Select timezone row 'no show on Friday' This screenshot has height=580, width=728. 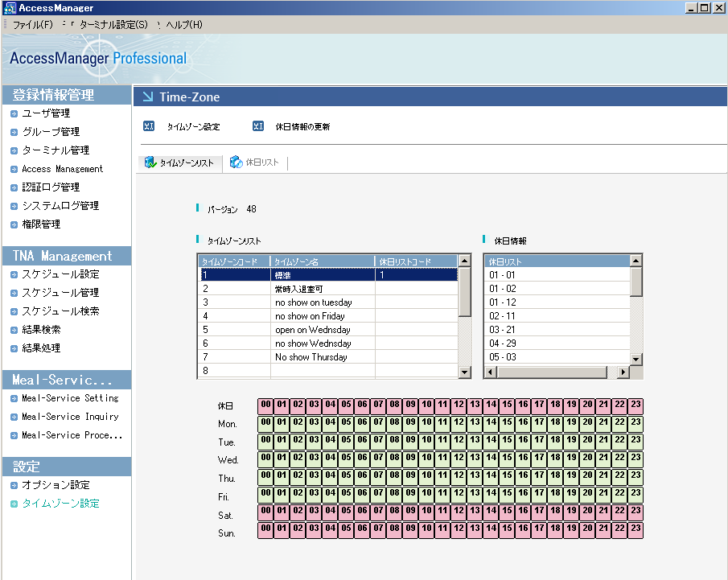(327, 316)
